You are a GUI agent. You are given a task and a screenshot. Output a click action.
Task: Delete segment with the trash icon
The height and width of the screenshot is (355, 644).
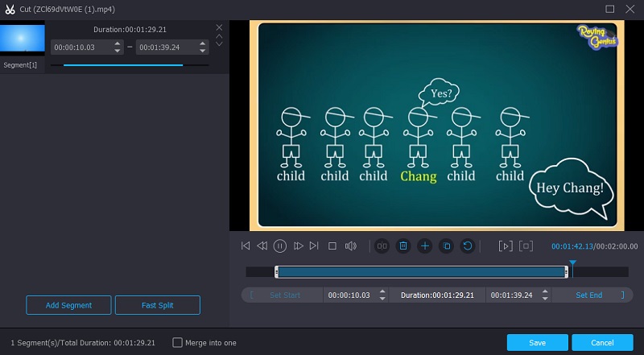coord(403,246)
